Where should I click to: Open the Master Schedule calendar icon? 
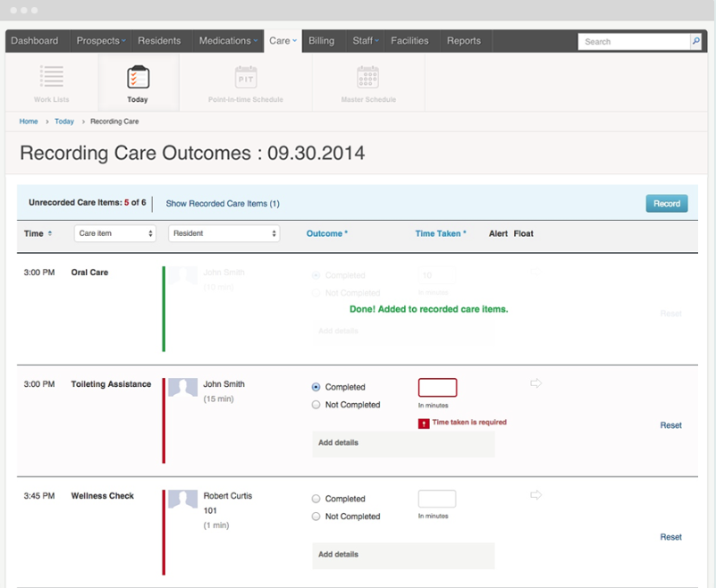(367, 77)
